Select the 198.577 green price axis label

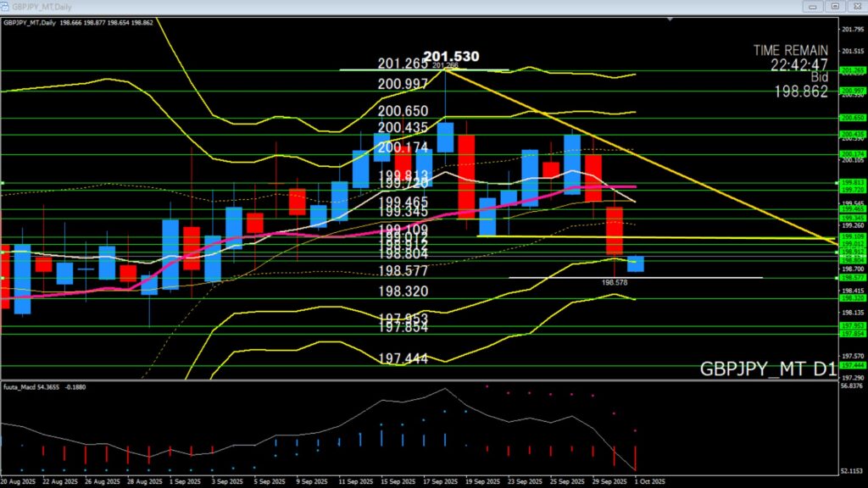point(851,277)
